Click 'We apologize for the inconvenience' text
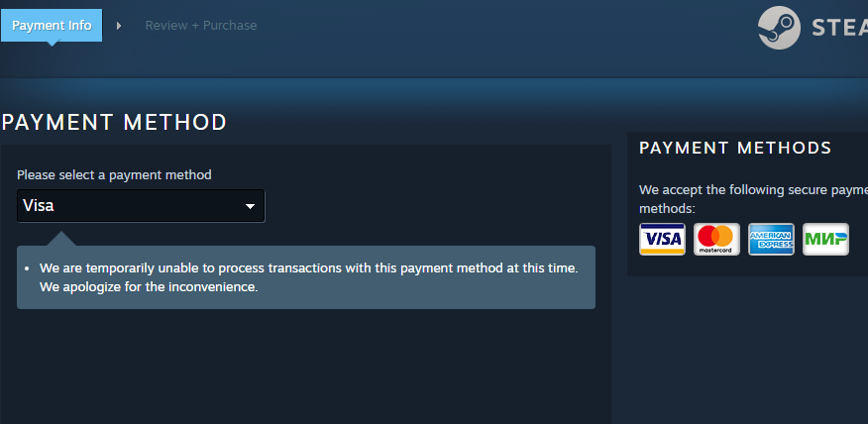The height and width of the screenshot is (424, 868). (149, 287)
